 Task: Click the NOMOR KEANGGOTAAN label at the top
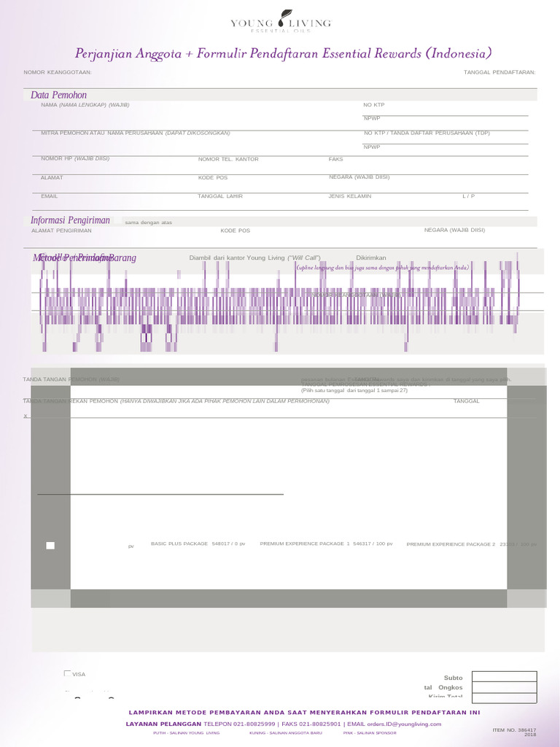tap(58, 72)
